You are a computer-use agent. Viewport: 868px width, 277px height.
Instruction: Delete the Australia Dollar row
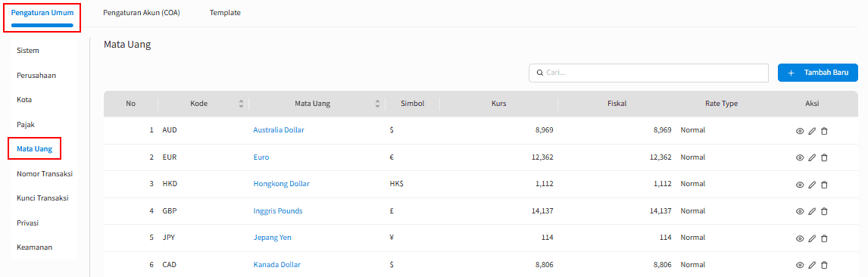pyautogui.click(x=824, y=131)
